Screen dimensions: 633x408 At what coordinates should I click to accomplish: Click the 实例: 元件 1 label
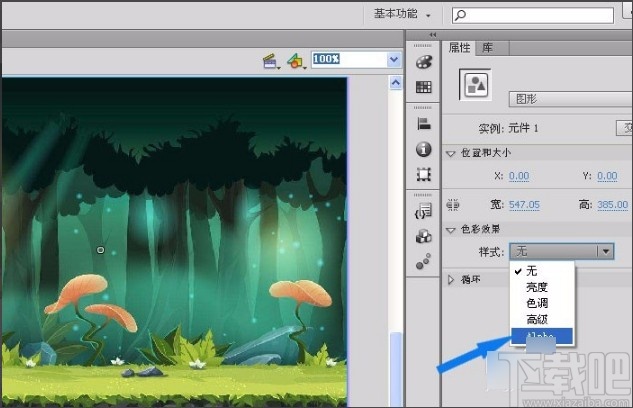[508, 129]
